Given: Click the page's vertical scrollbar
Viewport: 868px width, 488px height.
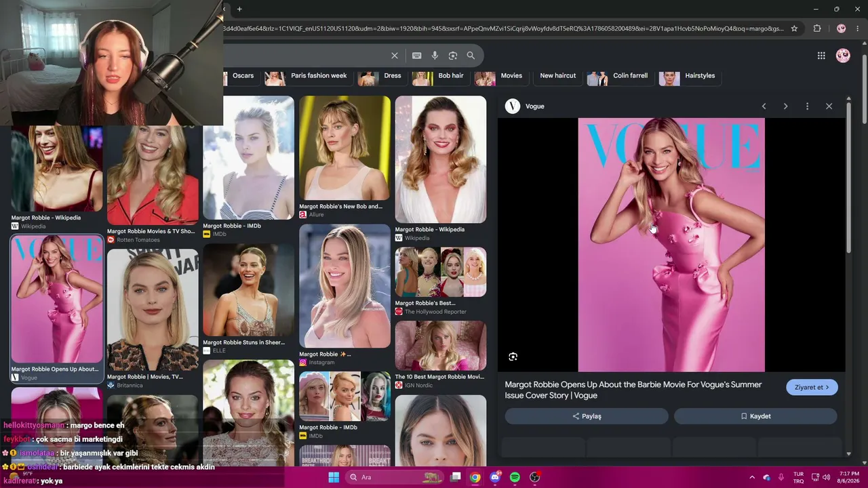Looking at the screenshot, I should click(x=864, y=88).
